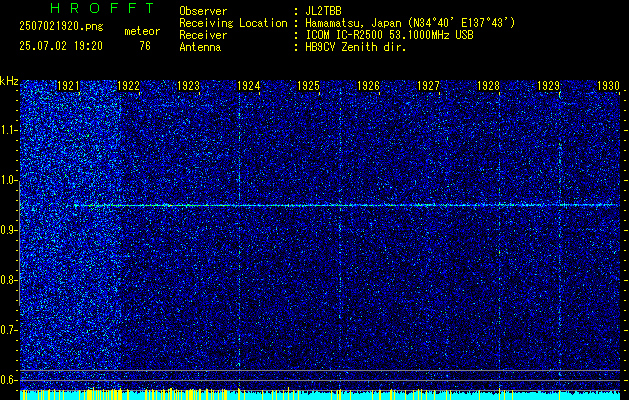Image resolution: width=629 pixels, height=400 pixels.
Task: Click observer callsign JL2TBB
Action: [x=323, y=11]
